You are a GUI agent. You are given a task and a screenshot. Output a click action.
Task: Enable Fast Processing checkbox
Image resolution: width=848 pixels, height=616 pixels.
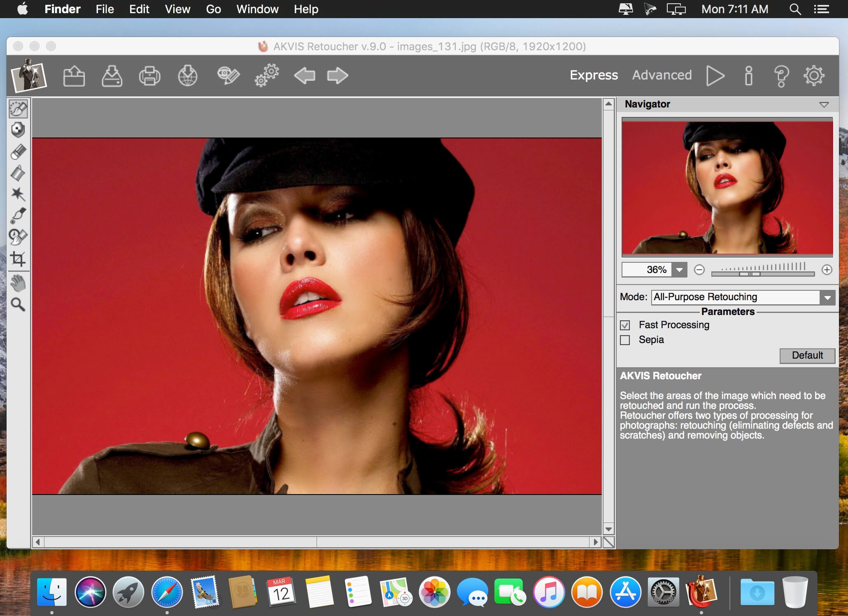[626, 325]
